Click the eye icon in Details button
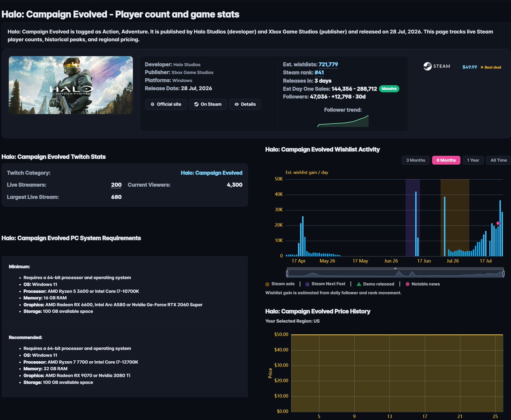 [x=237, y=104]
